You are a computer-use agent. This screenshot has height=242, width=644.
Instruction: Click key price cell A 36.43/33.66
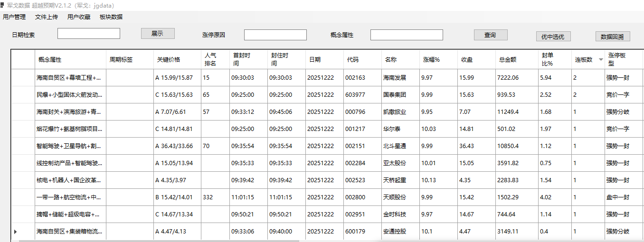(177, 146)
